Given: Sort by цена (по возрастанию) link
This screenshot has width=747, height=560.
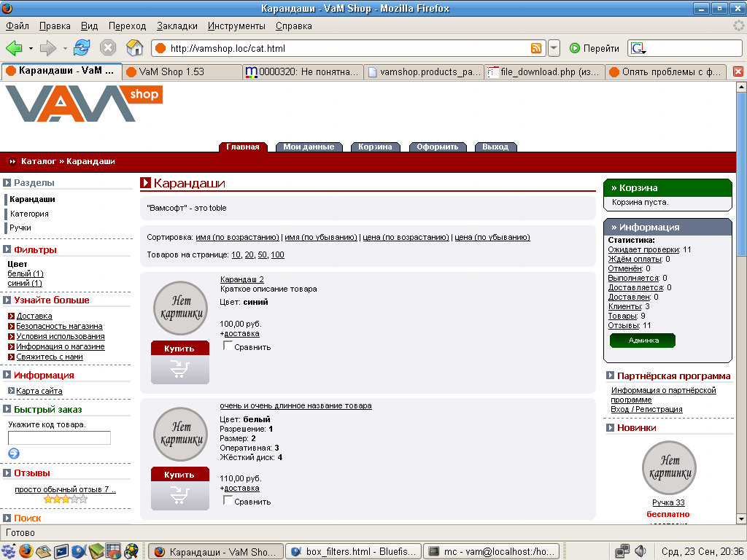Looking at the screenshot, I should (x=406, y=237).
